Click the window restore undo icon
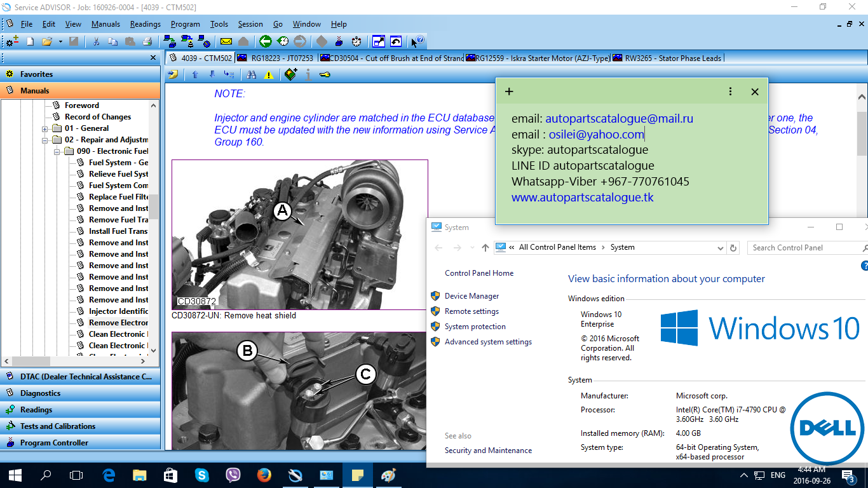This screenshot has height=488, width=868. pyautogui.click(x=396, y=42)
